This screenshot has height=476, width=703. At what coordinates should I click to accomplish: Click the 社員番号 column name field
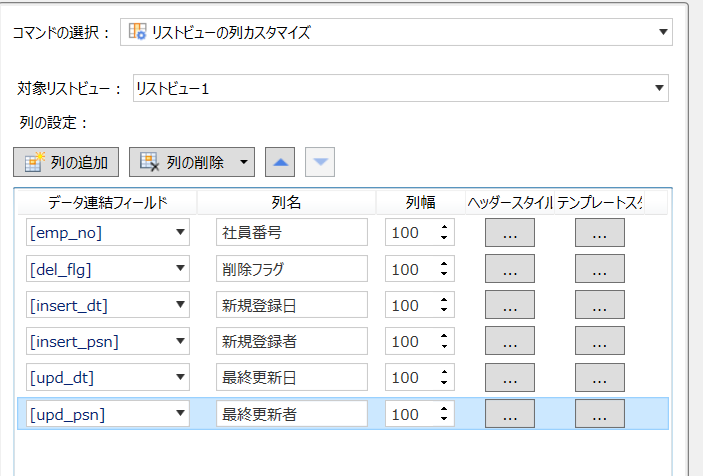click(x=291, y=233)
